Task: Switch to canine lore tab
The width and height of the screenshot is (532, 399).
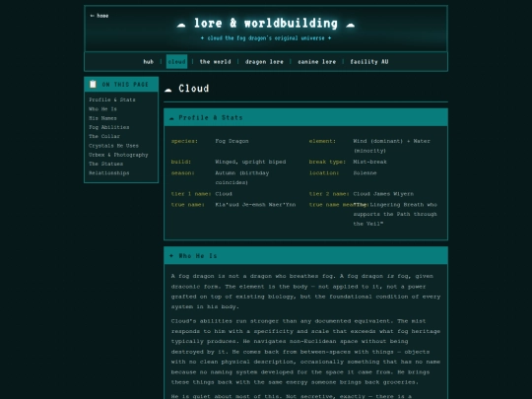Action: (316, 62)
